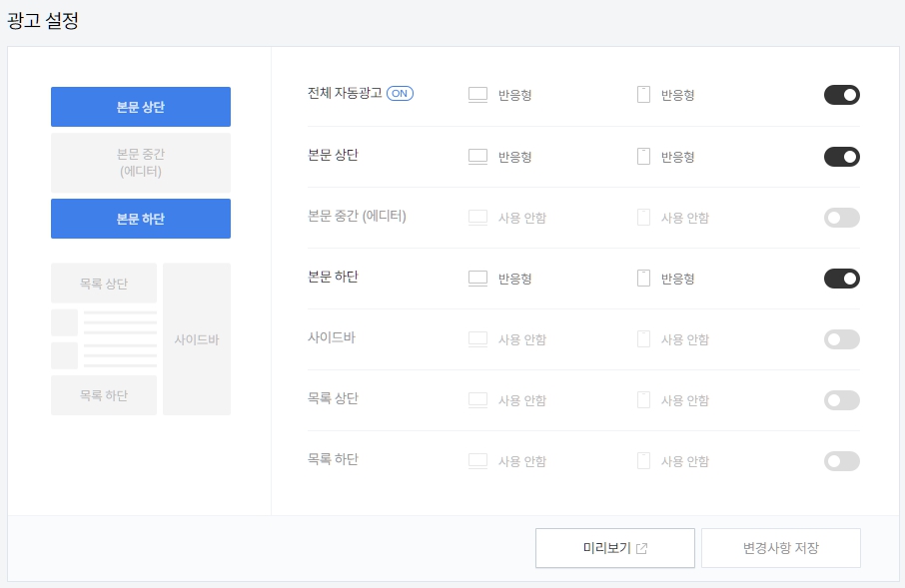
Task: Turn off the 본문 하단 toggle switch
Action: point(841,279)
